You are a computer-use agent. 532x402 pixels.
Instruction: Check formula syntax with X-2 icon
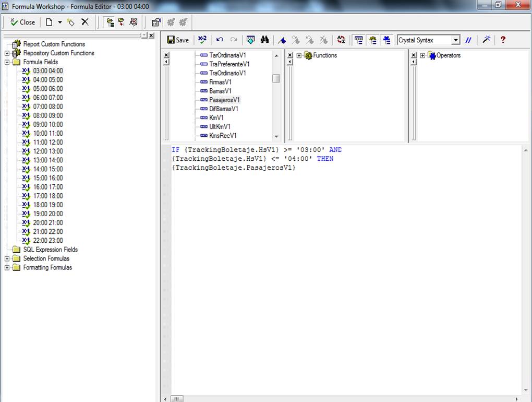pos(202,40)
